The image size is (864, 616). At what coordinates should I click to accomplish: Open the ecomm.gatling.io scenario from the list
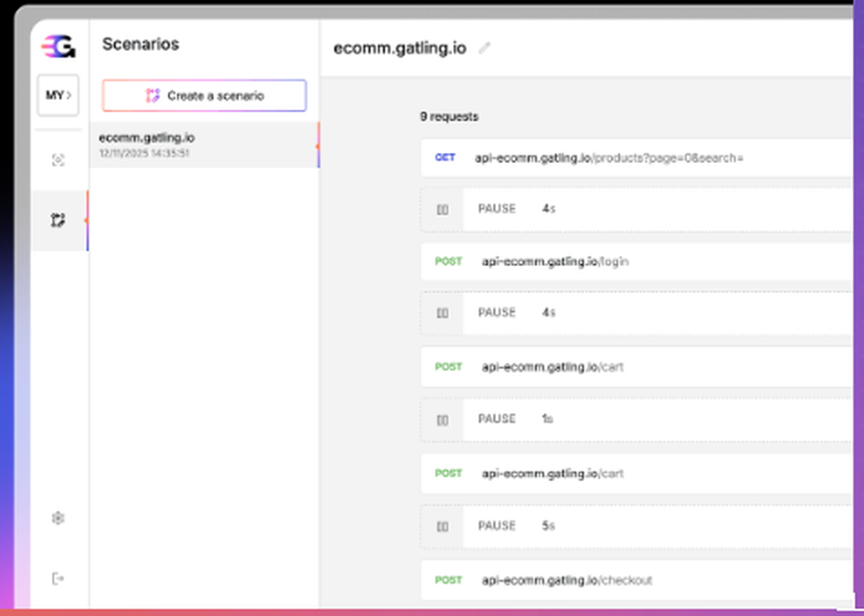[203, 144]
